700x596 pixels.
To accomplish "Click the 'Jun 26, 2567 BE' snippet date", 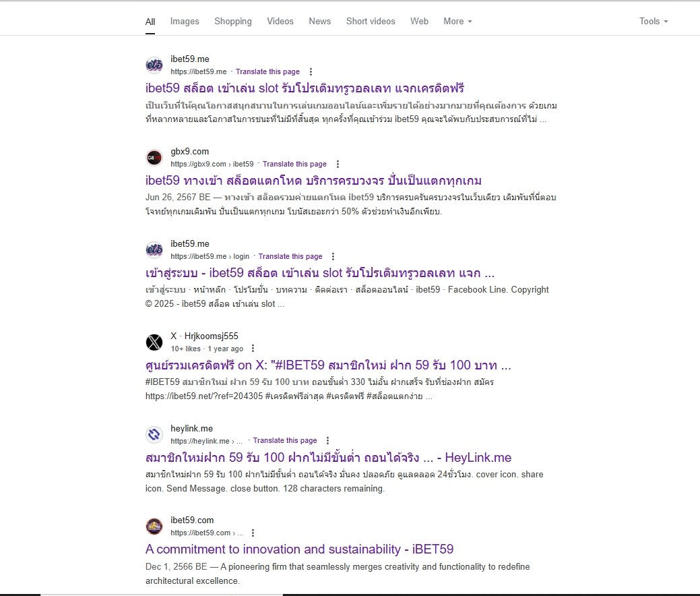I will [x=178, y=197].
